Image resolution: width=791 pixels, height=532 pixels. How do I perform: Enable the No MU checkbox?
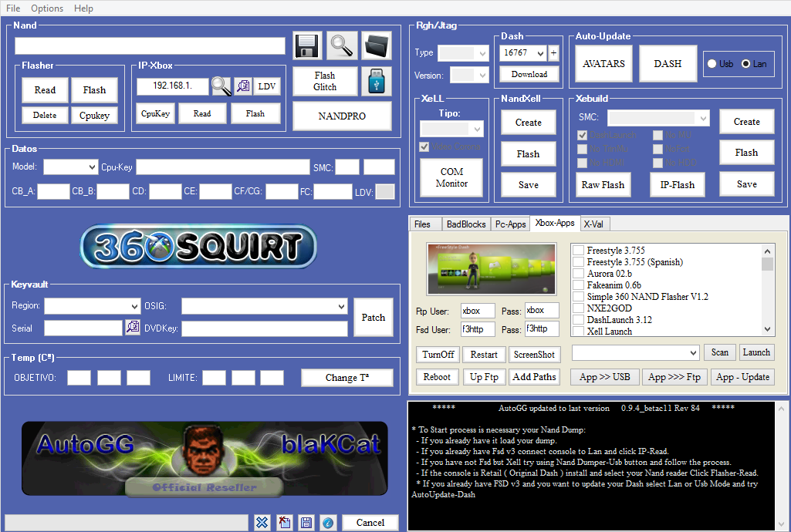657,135
